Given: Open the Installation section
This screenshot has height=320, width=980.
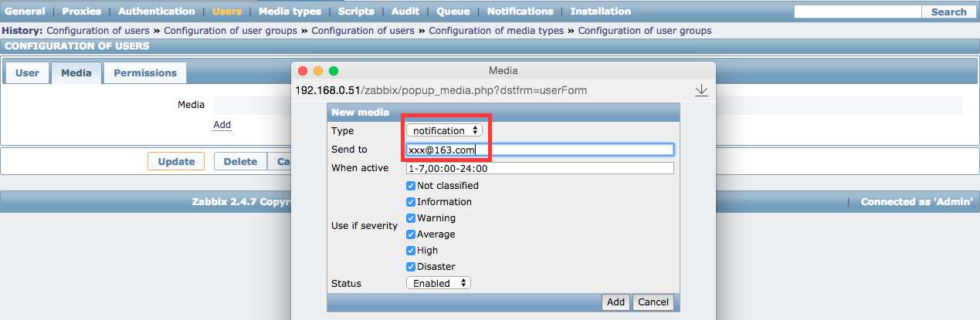Looking at the screenshot, I should [601, 12].
